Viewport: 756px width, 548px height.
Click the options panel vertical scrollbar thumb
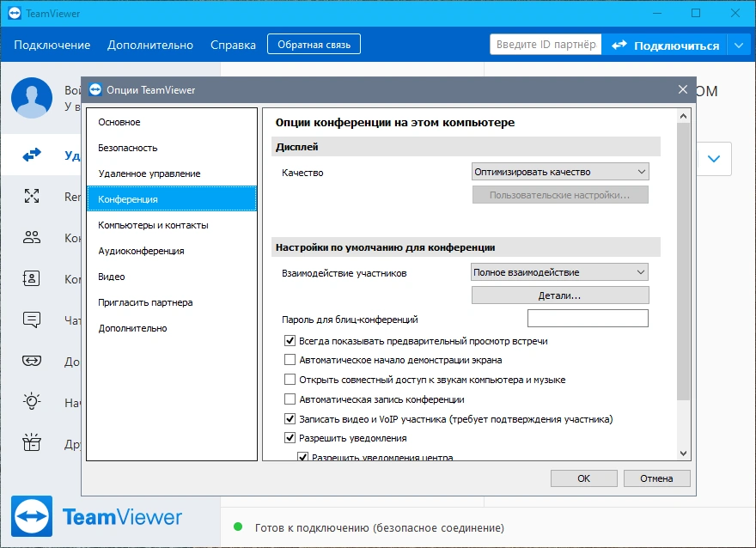coord(683,261)
